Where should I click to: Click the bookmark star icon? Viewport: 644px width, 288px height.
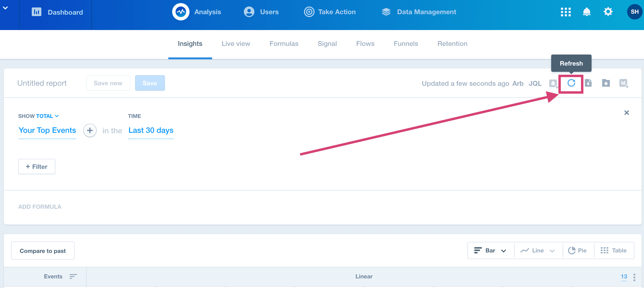point(606,83)
